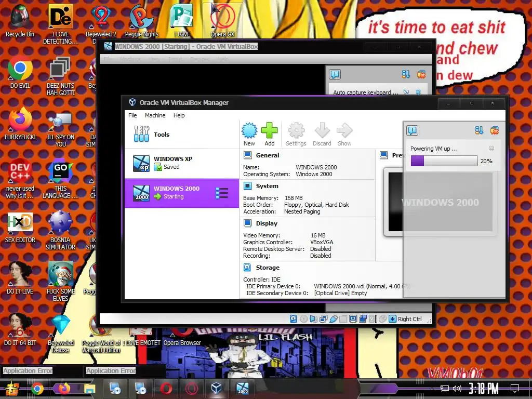Select the WINDOWS XP virtual machine
Viewport: 532px width, 399px height.
coord(182,164)
